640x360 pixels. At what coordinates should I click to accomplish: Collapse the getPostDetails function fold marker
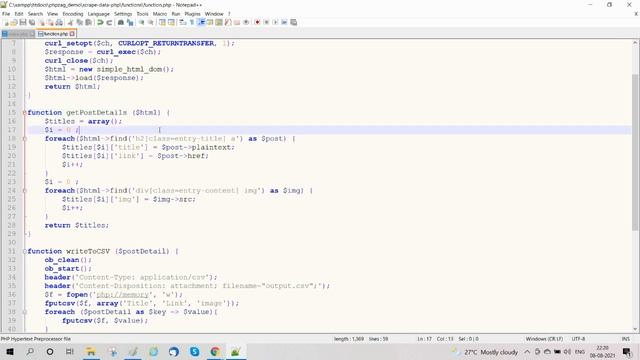pos(24,113)
